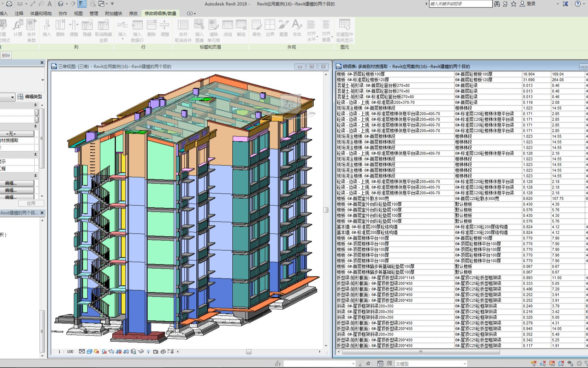
Task: Click schedule window horizontal scrollbar
Action: [421, 352]
